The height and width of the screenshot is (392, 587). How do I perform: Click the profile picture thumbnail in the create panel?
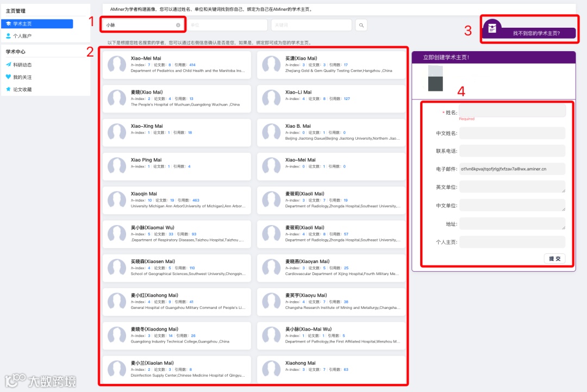[435, 78]
